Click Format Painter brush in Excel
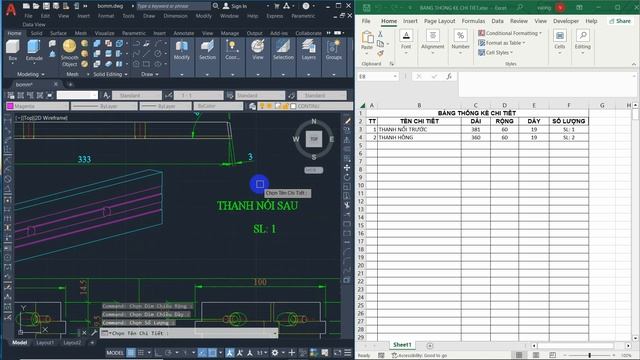Screen dimensions: 640x360 tap(380, 53)
